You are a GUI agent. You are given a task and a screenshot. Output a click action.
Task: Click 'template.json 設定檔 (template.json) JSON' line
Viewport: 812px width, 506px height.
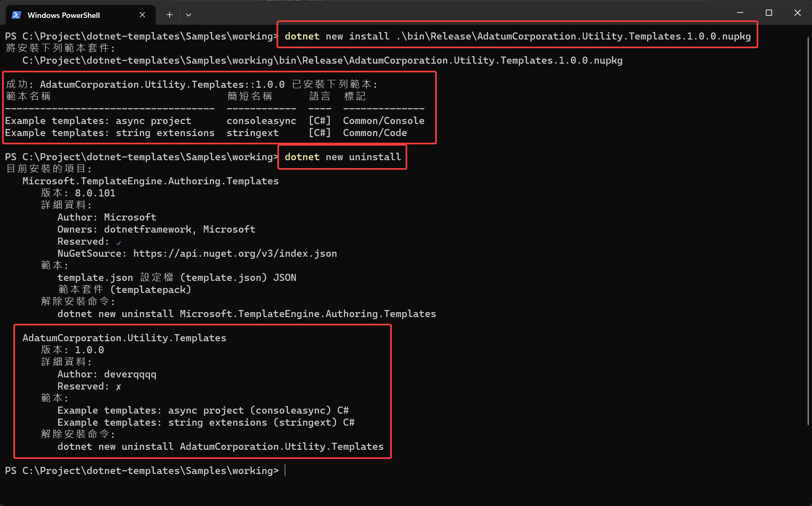coord(177,278)
